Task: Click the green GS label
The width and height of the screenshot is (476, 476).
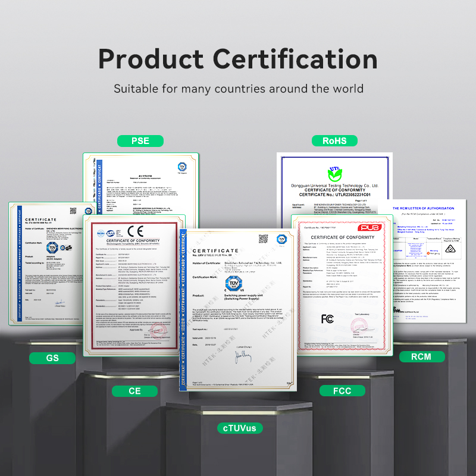Action: (x=52, y=358)
